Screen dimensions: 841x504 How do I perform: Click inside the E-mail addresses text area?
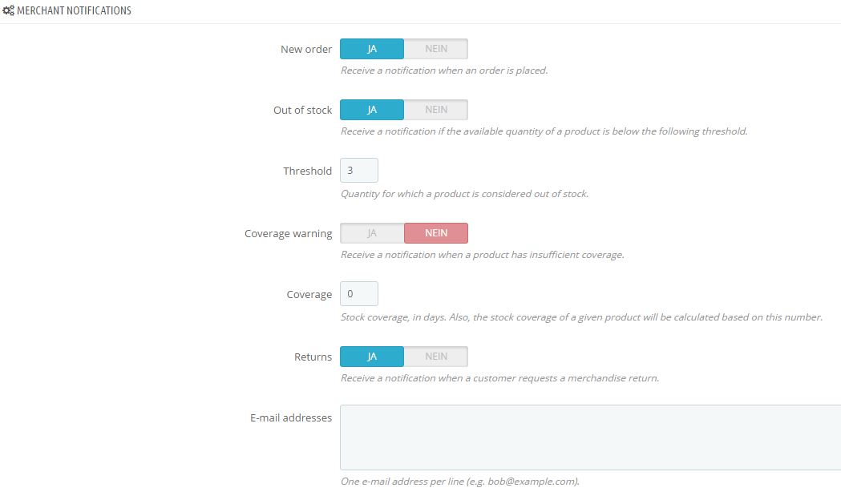point(591,437)
